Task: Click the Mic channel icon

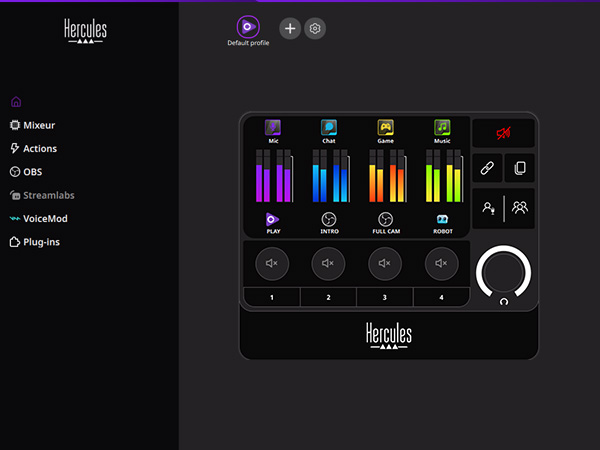Action: click(x=272, y=128)
